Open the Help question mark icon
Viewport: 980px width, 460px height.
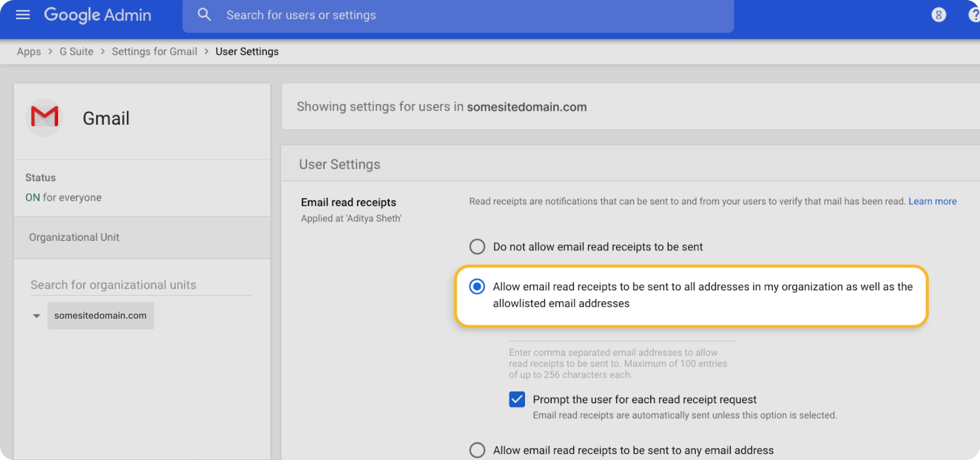[972, 14]
